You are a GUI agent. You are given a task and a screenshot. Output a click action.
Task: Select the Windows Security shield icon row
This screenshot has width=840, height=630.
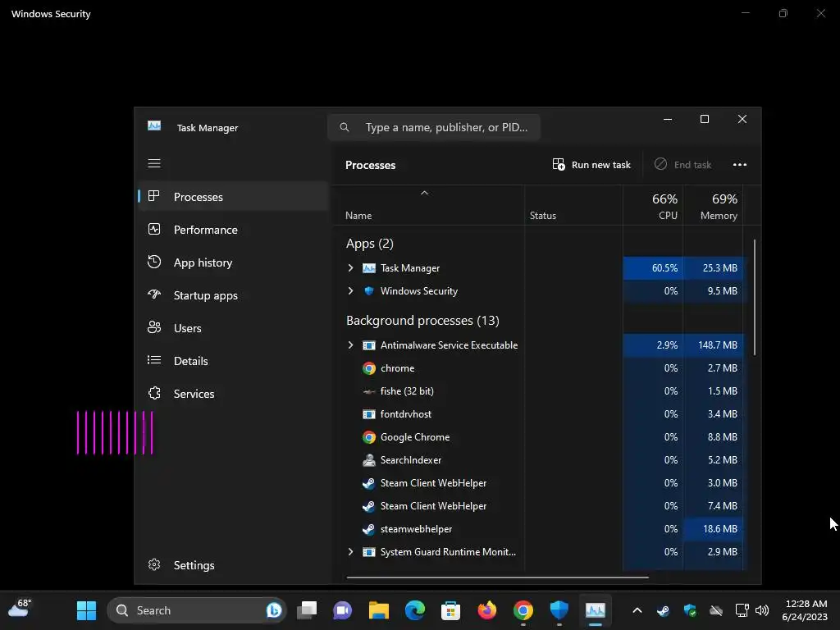click(x=369, y=291)
